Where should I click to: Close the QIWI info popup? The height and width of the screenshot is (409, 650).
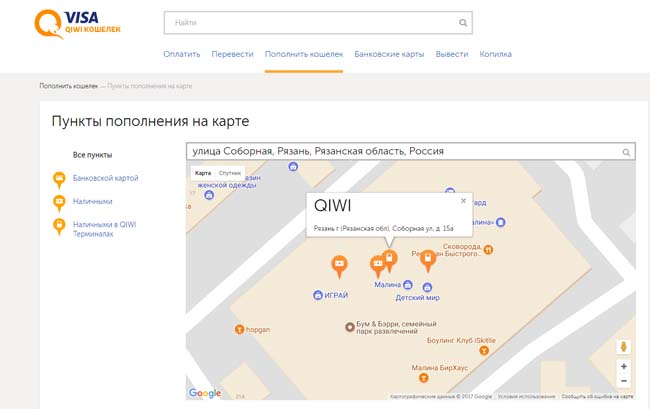[463, 201]
